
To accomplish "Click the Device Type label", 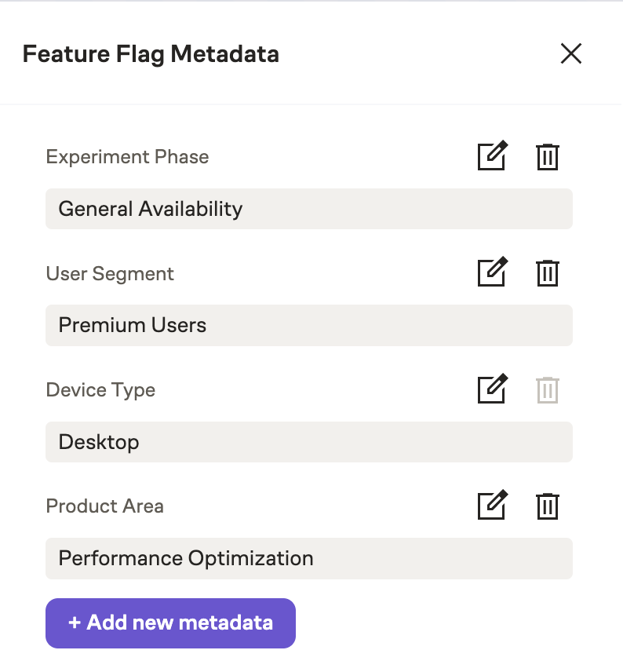I will pos(100,389).
